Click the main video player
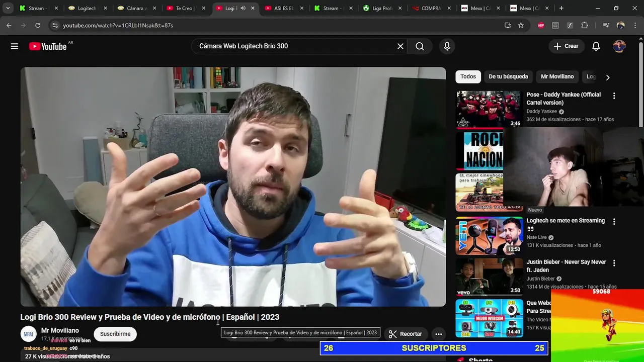This screenshot has width=644, height=362. 233,187
